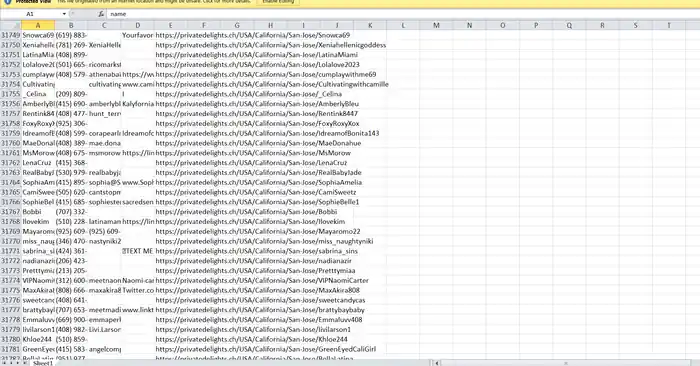Select column I header
Image resolution: width=700 pixels, height=366 pixels.
[304, 25]
